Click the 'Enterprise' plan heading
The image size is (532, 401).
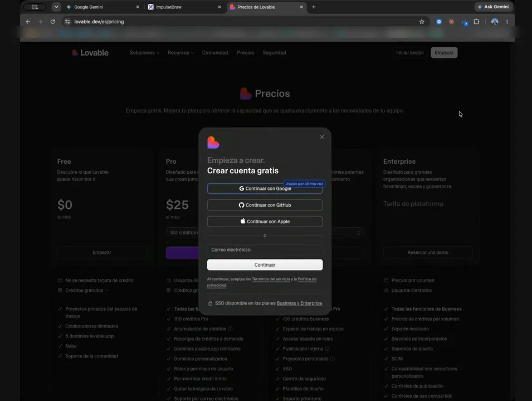(x=399, y=162)
